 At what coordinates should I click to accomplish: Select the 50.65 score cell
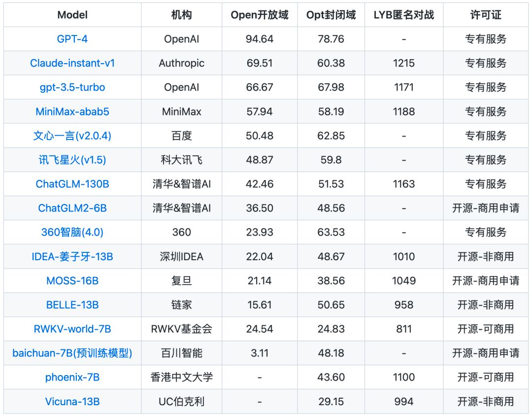(x=331, y=305)
